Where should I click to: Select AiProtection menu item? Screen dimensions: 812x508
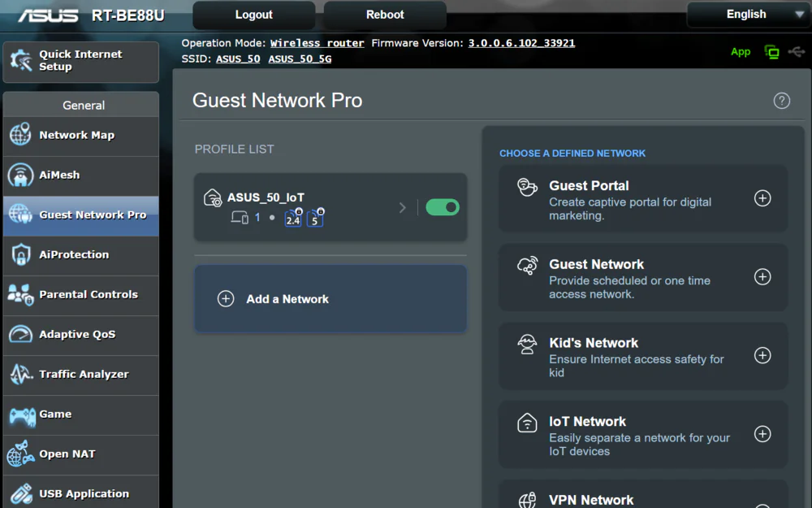point(80,255)
